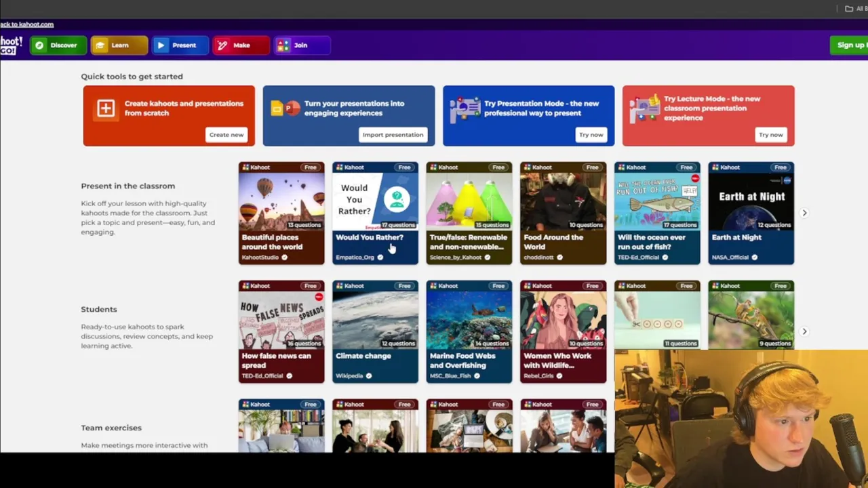
Task: Click the TED-Ed_Official author under the ocean kahoot
Action: pos(638,258)
